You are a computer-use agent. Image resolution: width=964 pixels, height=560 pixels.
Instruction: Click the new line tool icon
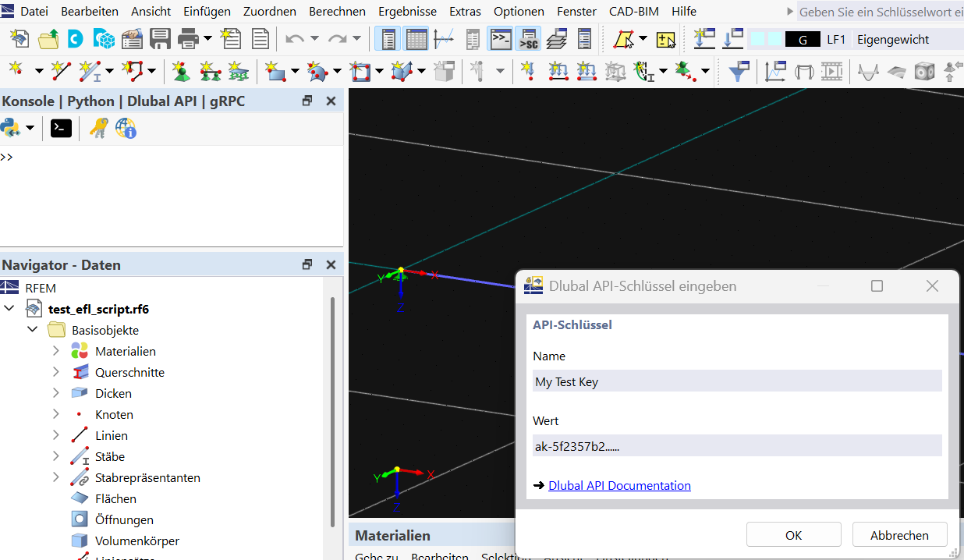click(61, 72)
